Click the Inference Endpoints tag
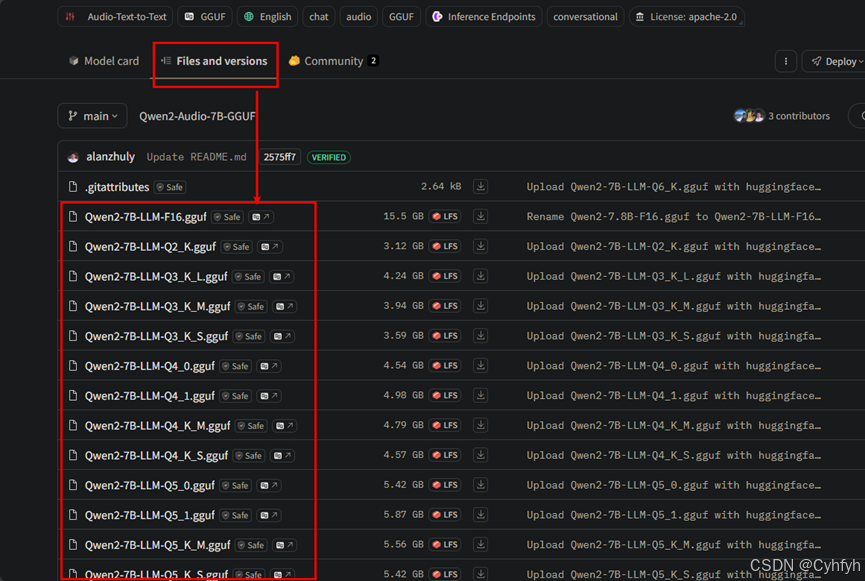Image resolution: width=865 pixels, height=581 pixels. [484, 17]
